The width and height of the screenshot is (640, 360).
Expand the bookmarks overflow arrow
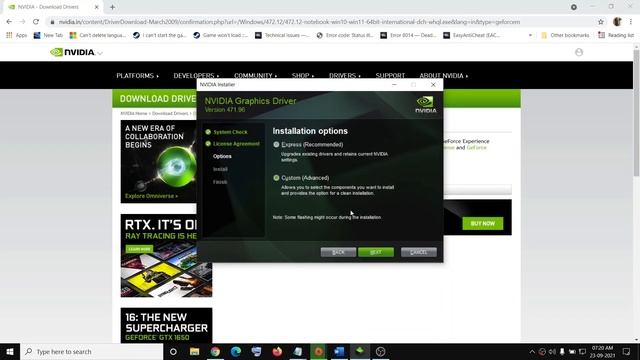(530, 36)
